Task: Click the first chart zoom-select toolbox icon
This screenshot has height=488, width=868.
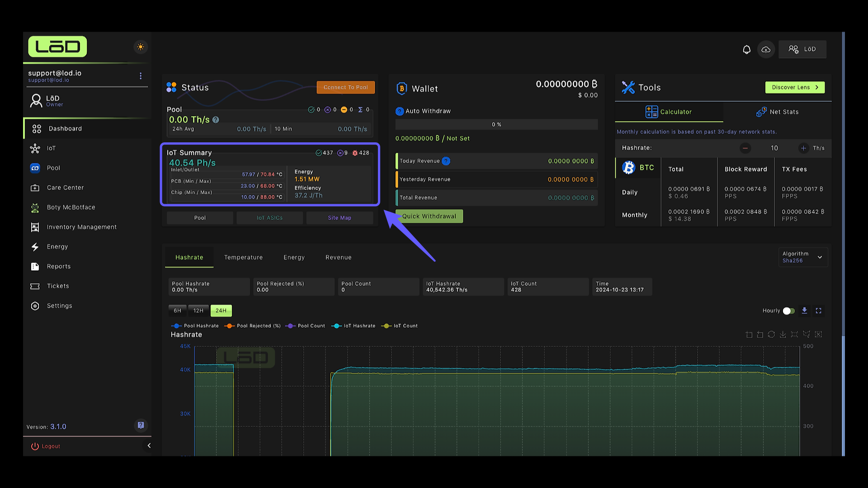Action: tap(749, 334)
